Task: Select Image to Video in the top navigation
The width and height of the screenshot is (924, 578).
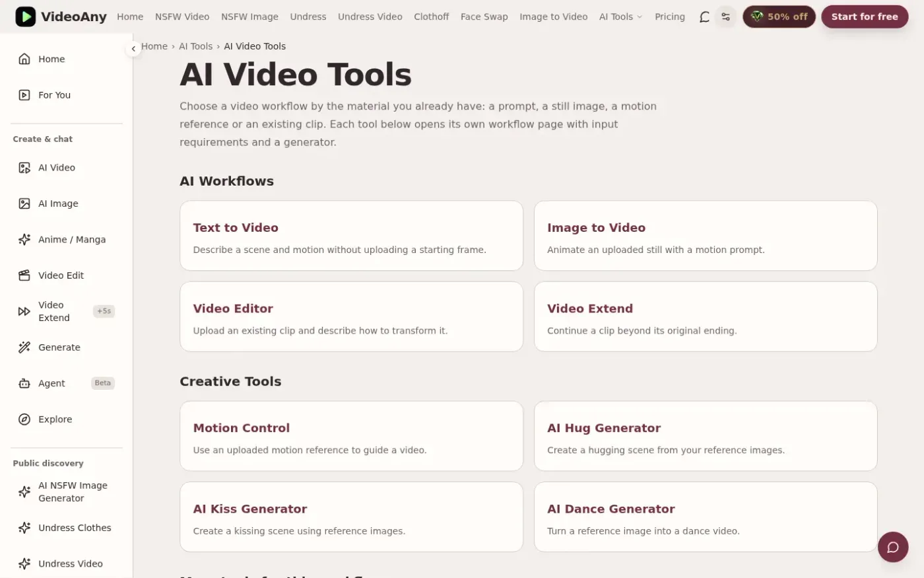Action: 554,17
